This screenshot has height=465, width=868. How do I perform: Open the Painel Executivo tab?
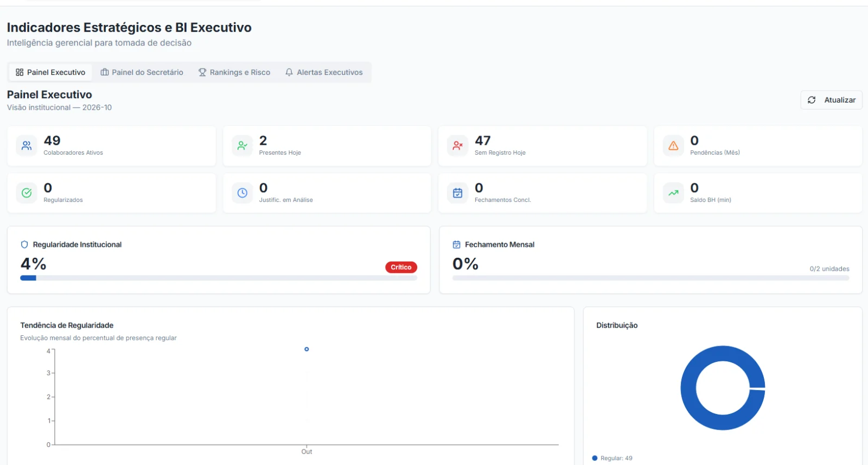(50, 72)
